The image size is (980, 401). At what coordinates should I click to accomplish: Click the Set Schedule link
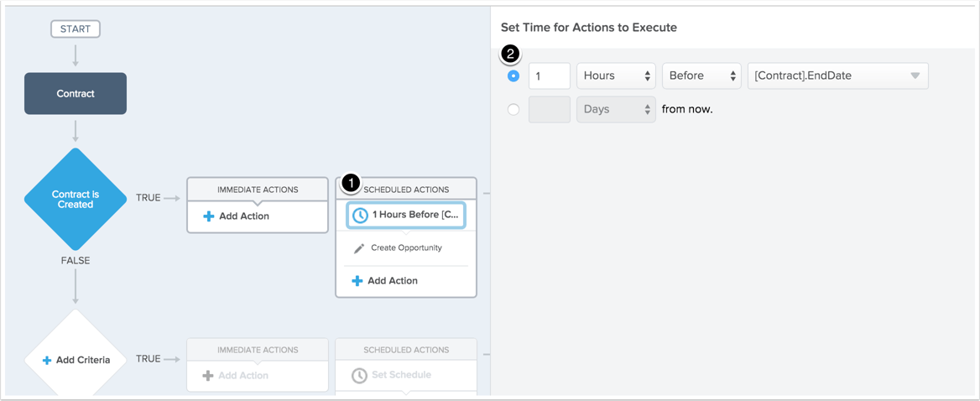pos(401,375)
